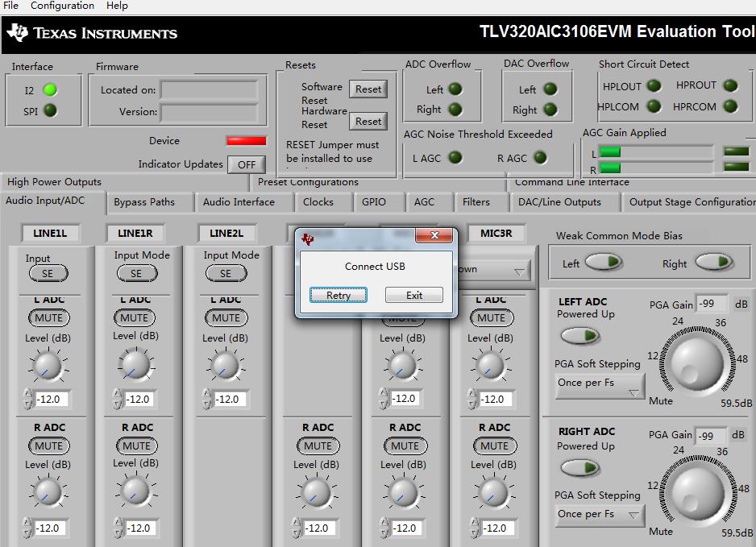Toggle MIC3R R ADC MUTE button
The width and height of the screenshot is (756, 547).
click(x=495, y=446)
